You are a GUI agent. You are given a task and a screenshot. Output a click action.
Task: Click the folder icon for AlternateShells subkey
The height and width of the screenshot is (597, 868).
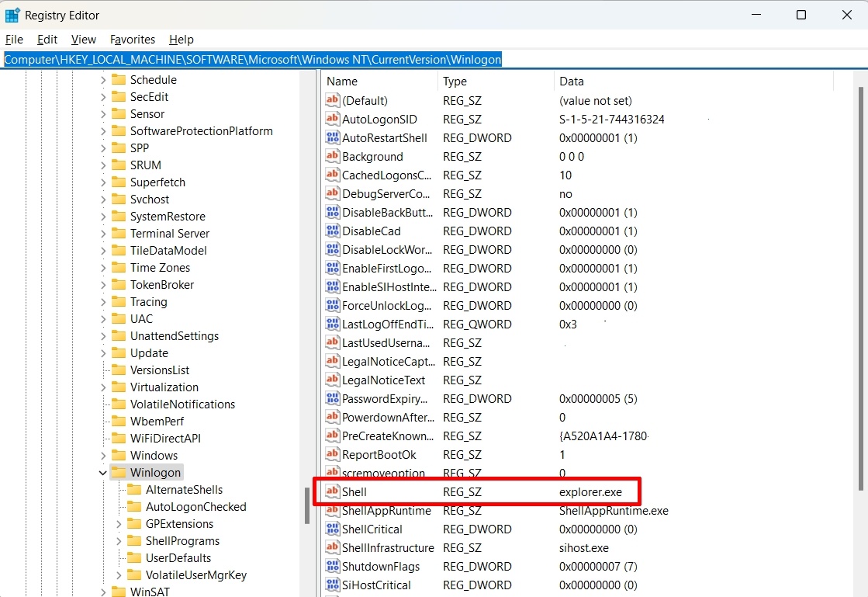(134, 490)
